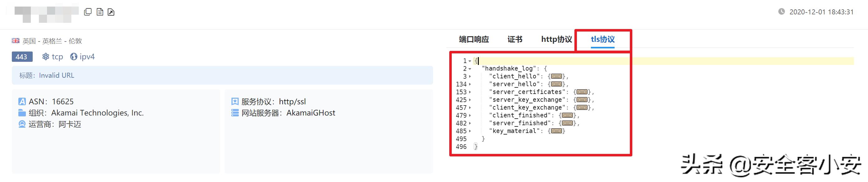Screen dimensions: 868x182
Task: Click Akamai Technologies, Inc. organization text
Action: point(97,113)
